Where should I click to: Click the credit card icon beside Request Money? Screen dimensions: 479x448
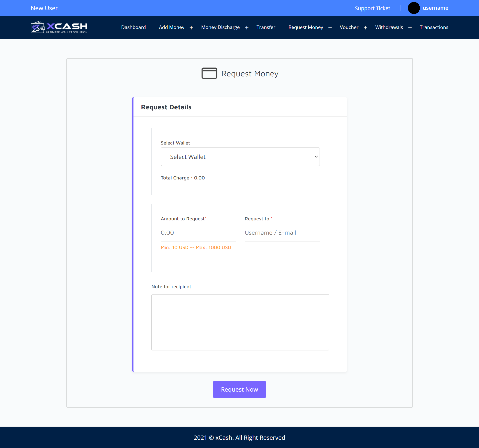pos(209,73)
